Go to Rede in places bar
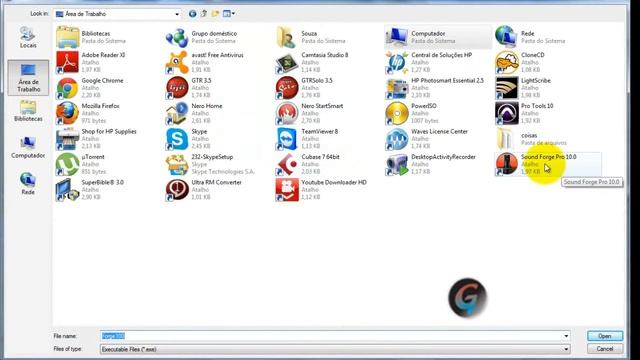The image size is (640, 360). [x=28, y=183]
